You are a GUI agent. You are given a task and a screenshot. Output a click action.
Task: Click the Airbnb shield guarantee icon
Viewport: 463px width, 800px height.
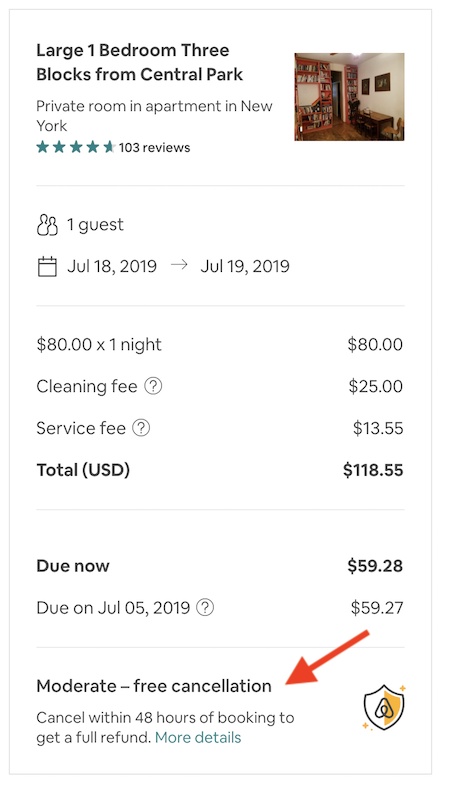pos(384,707)
